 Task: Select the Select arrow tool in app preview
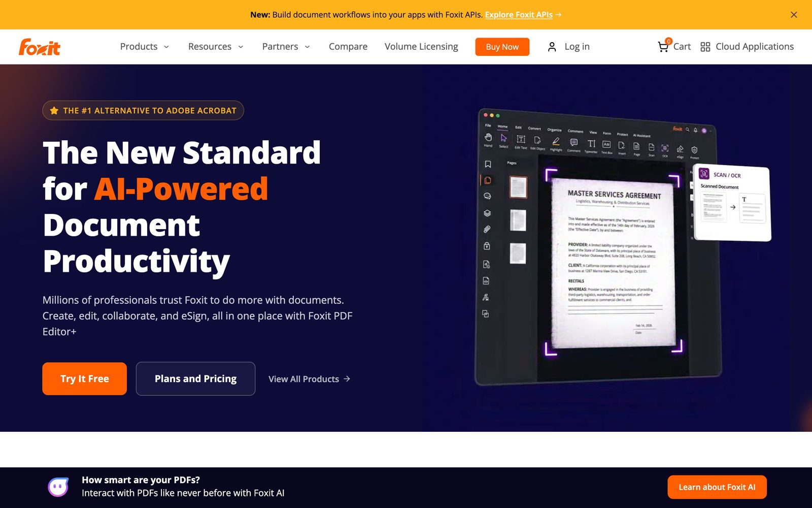pos(503,141)
